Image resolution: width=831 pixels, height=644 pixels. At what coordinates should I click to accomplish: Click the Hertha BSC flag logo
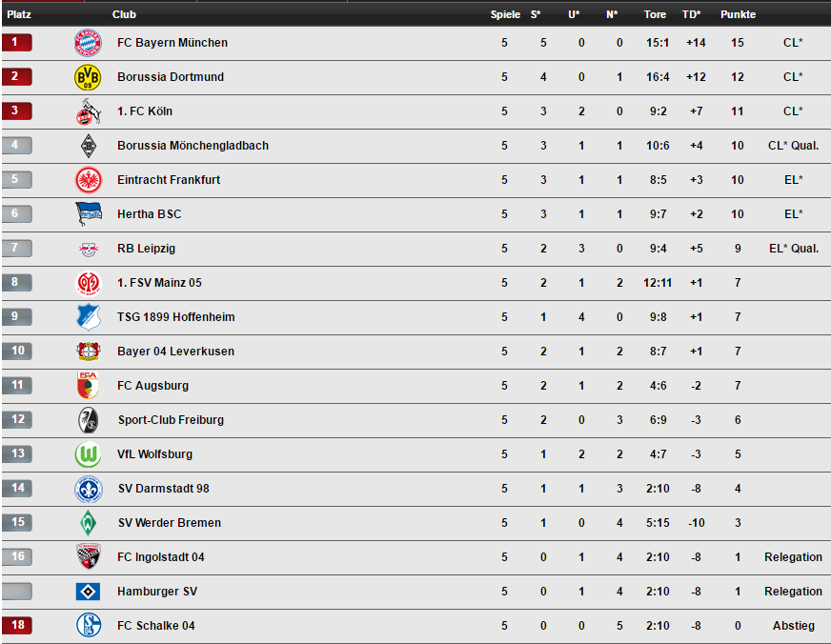point(88,214)
